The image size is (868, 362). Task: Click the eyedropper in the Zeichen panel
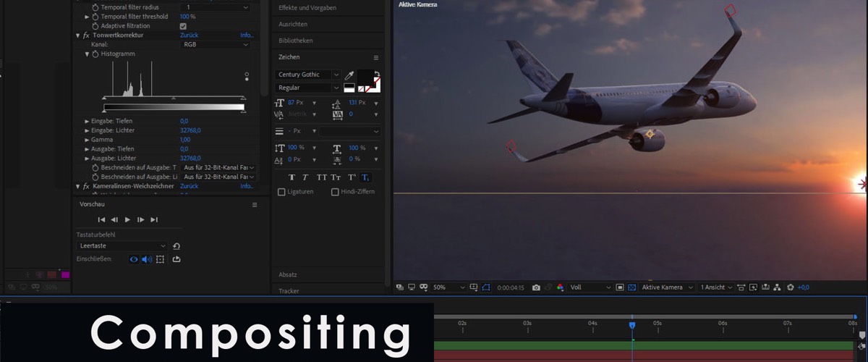[x=349, y=75]
